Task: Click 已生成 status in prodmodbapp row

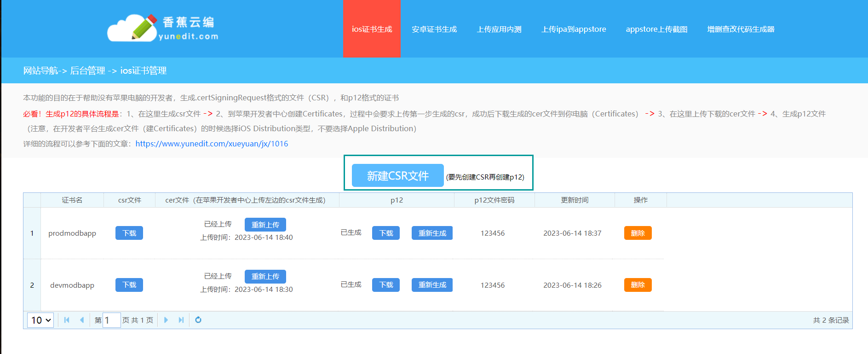Action: tap(351, 232)
